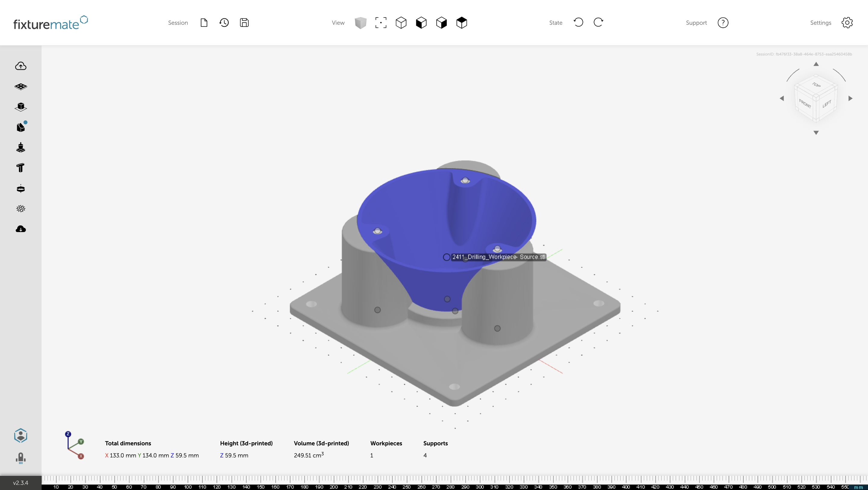Redo the state change
Viewport: 868px width, 490px height.
tap(599, 23)
